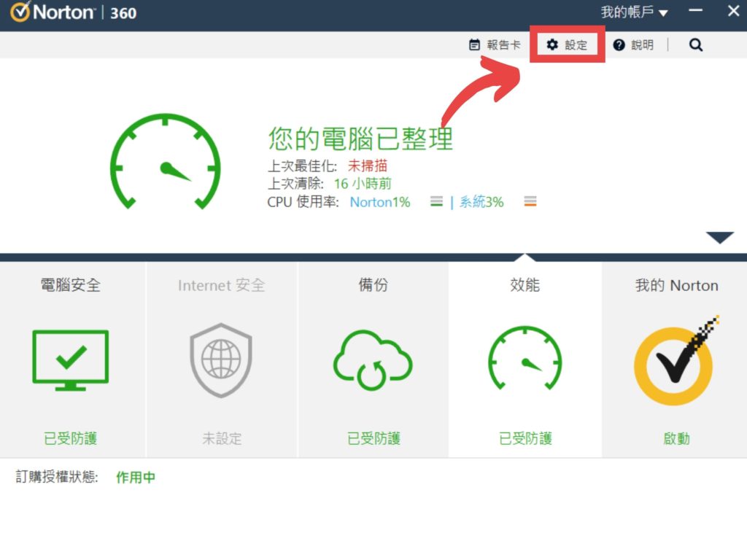Click 您的電腦已整理 heading
Image resolution: width=747 pixels, height=560 pixels.
point(360,139)
